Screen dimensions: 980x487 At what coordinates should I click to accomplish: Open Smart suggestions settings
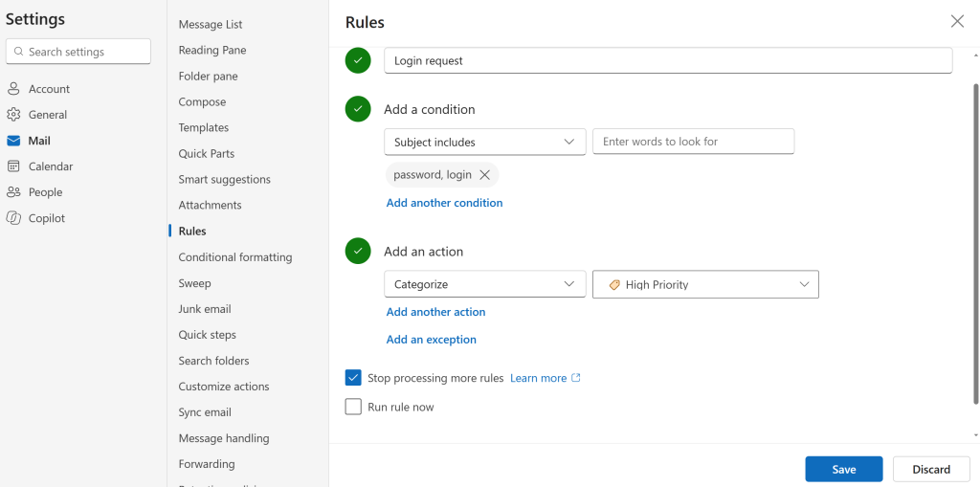click(x=224, y=180)
